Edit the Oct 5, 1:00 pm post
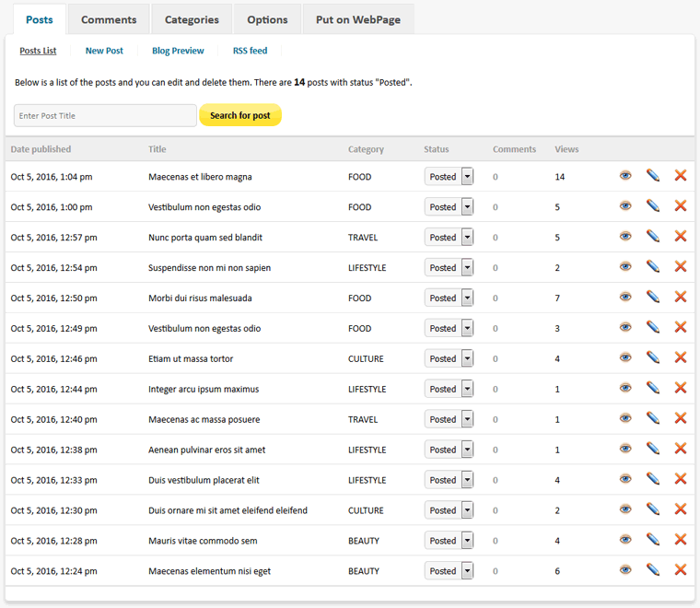 point(653,205)
